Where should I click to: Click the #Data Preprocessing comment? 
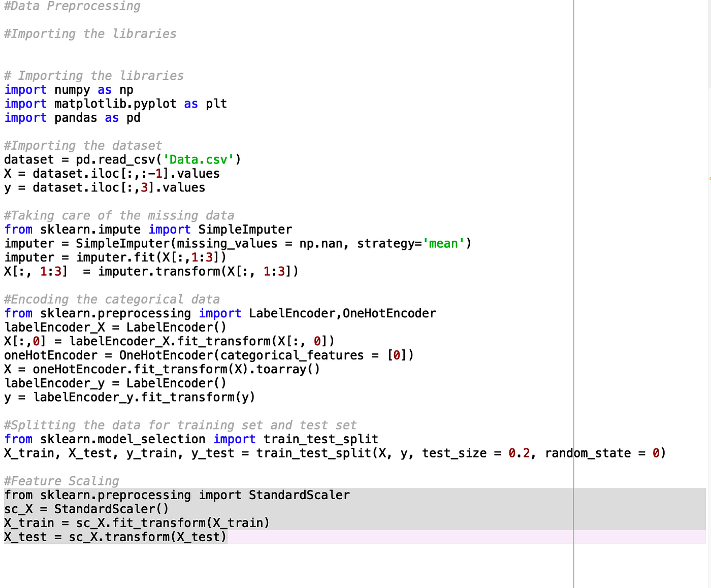click(71, 6)
